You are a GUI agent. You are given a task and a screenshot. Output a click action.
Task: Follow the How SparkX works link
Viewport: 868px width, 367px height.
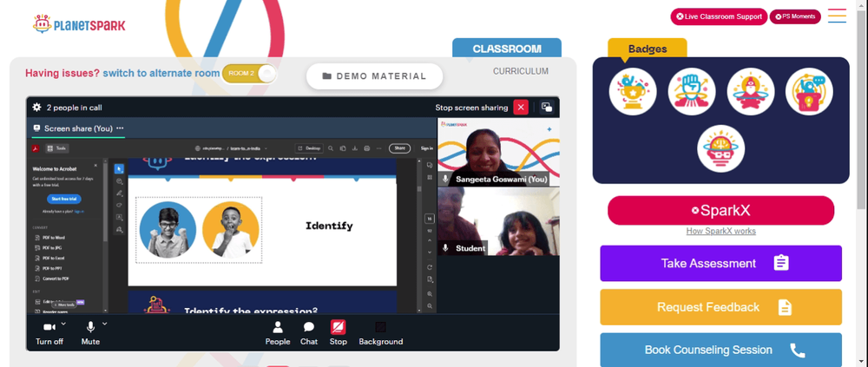coord(720,232)
